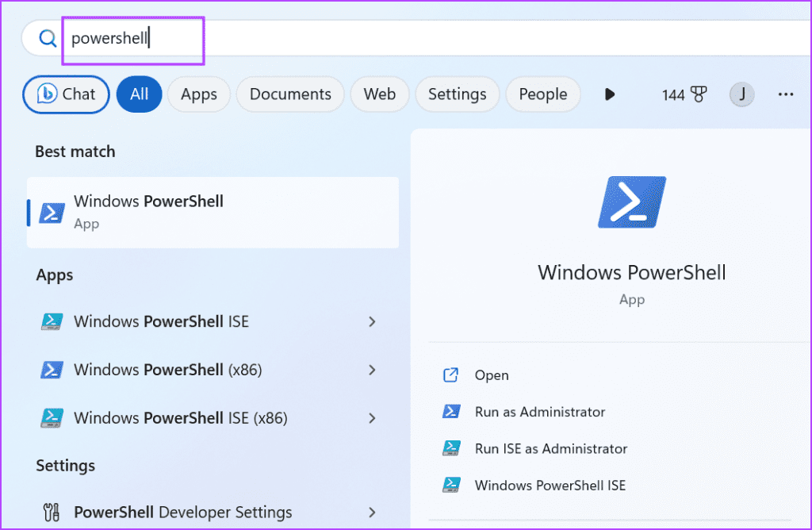Image resolution: width=812 pixels, height=530 pixels.
Task: Click the Windows PowerShell (x86) list icon
Action: coord(52,370)
